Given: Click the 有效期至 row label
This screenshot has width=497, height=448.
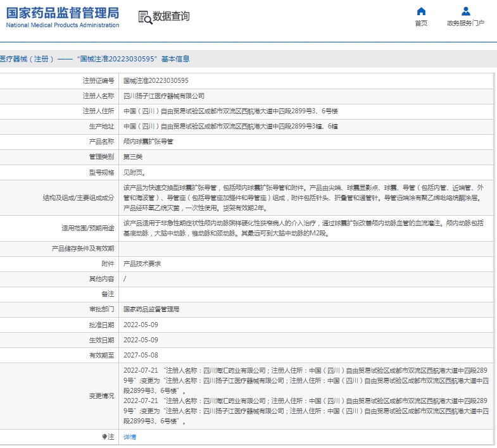Looking at the screenshot, I should 102,355.
